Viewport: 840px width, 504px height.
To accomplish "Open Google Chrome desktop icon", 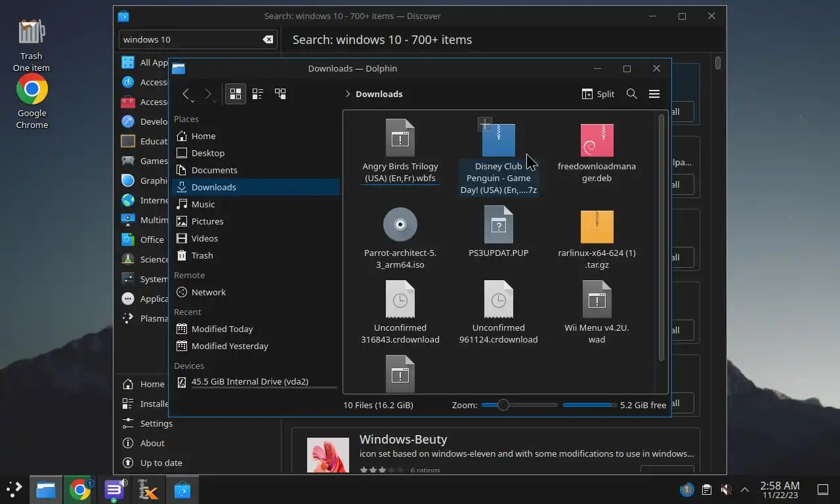I will coord(31,102).
